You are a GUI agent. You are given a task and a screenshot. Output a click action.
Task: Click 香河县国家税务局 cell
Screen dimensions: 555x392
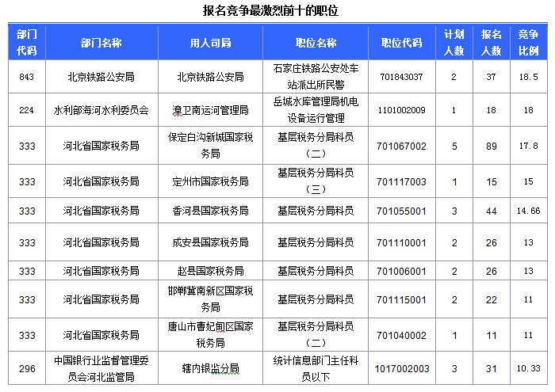pos(211,211)
